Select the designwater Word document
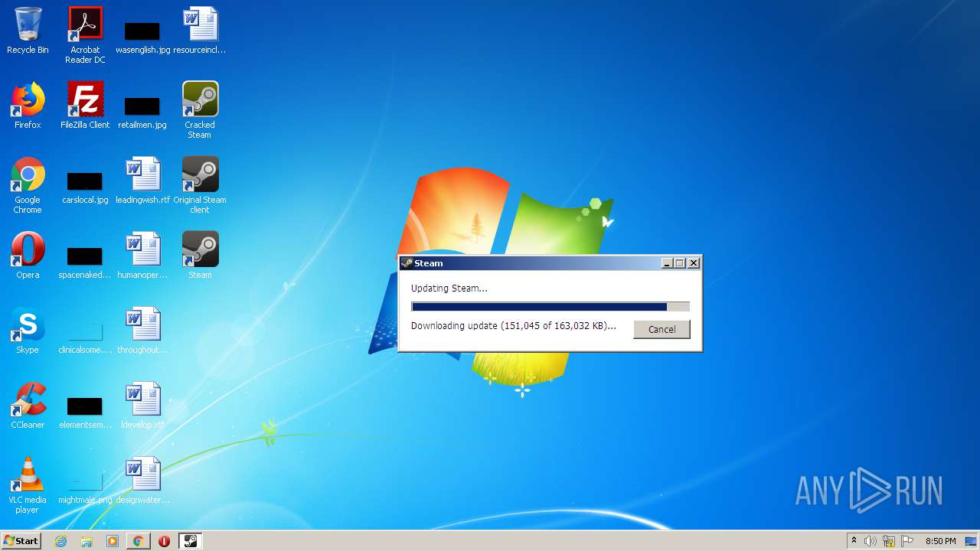 pyautogui.click(x=142, y=481)
